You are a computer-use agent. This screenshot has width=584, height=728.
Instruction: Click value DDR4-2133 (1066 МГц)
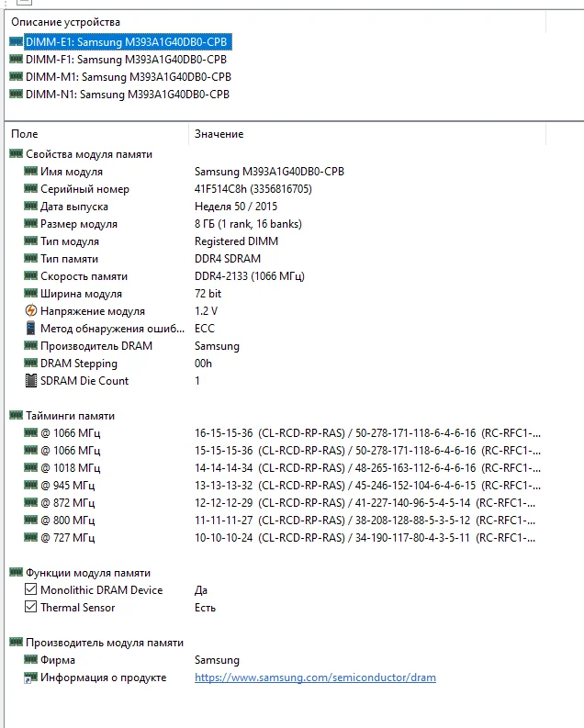click(249, 276)
